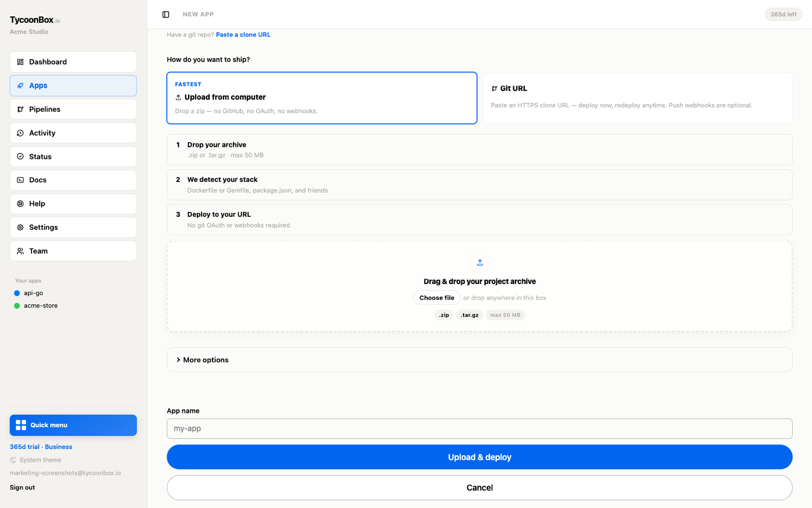Click the Choose file button
This screenshot has height=508, width=812.
437,298
